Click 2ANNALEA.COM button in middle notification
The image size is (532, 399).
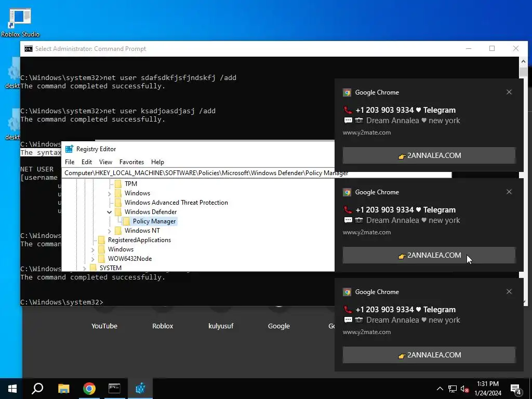point(429,255)
